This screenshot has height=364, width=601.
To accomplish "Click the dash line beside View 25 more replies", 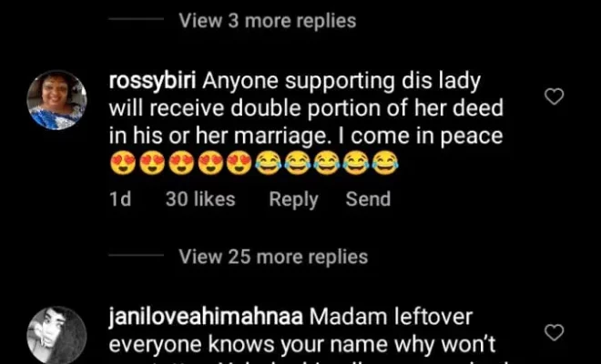I will pos(136,255).
